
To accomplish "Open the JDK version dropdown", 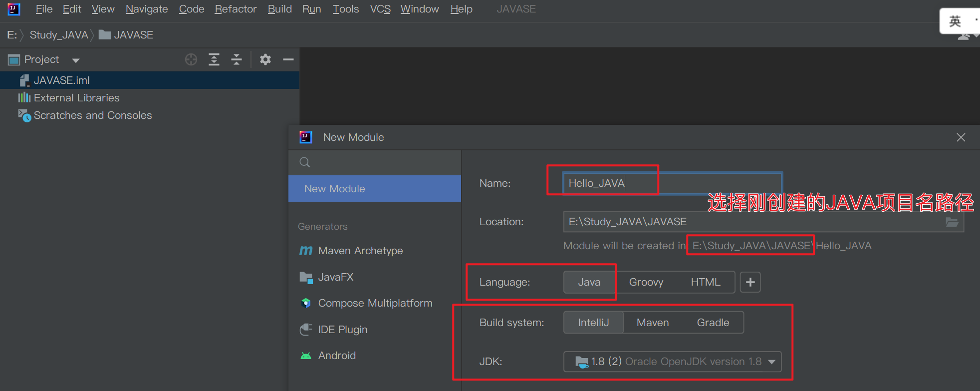I will coord(673,362).
